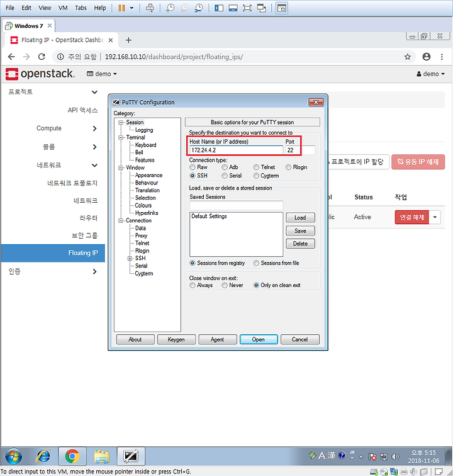Select Adb connection type
This screenshot has height=476, width=453.
pos(230,167)
